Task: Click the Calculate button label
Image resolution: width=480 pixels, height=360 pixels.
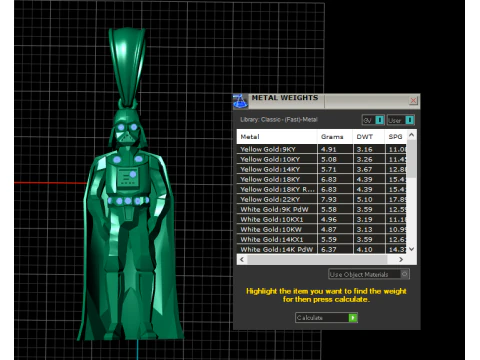Action: 310,318
